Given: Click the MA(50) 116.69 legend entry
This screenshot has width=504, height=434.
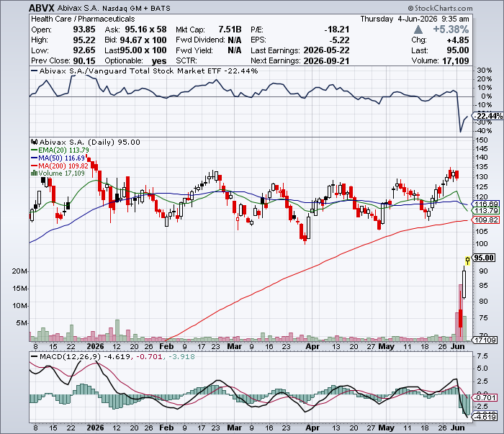Looking at the screenshot, I should (x=58, y=158).
